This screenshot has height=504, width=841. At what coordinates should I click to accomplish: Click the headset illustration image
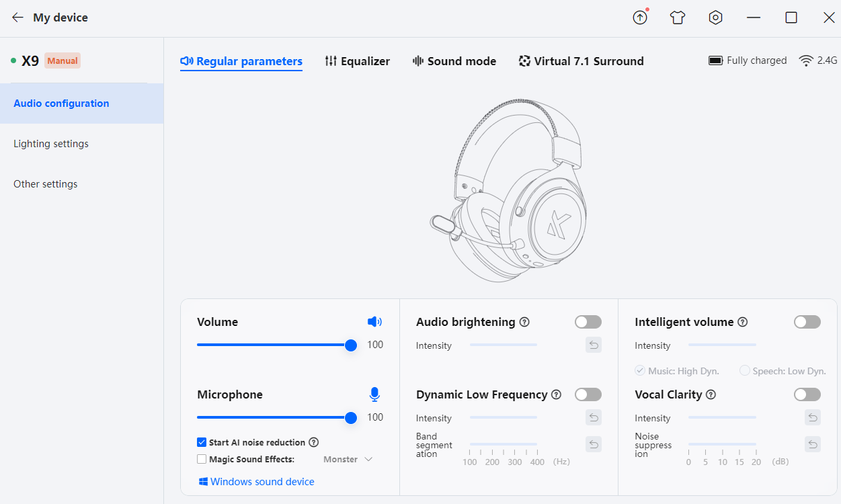[509, 192]
